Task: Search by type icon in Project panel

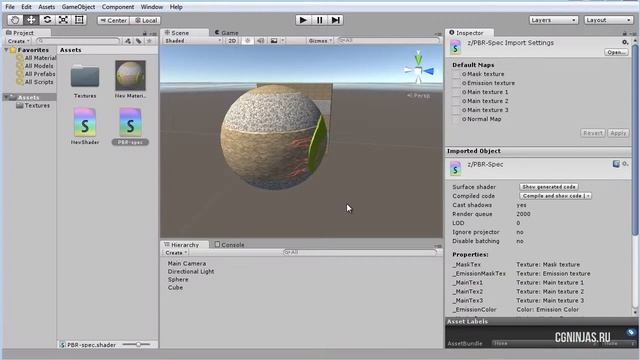Action: pos(128,41)
